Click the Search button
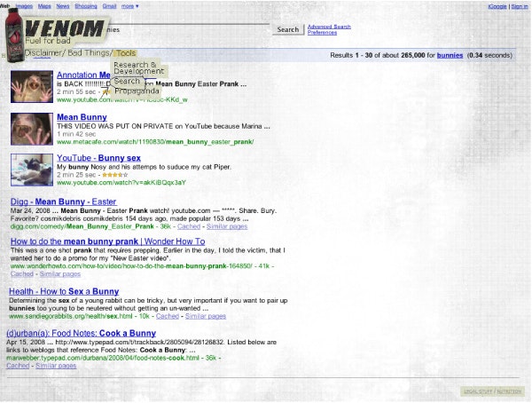Viewport: 532px width, 403px height. click(x=287, y=29)
